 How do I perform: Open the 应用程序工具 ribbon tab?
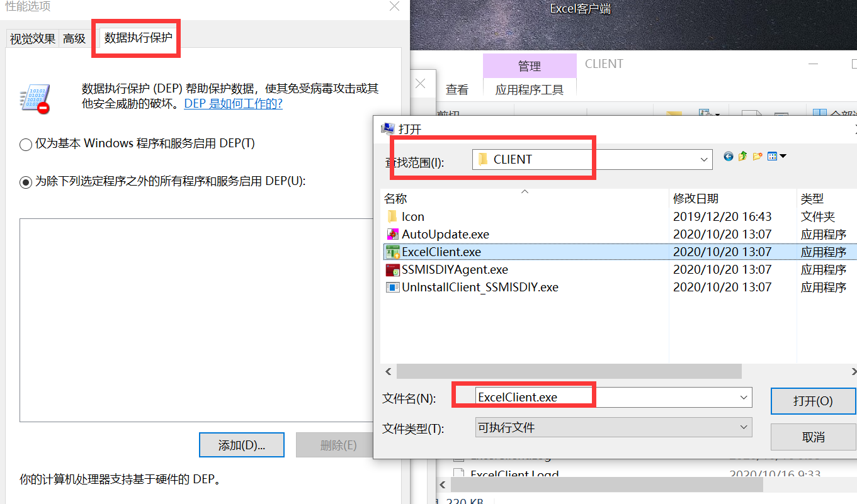[530, 89]
